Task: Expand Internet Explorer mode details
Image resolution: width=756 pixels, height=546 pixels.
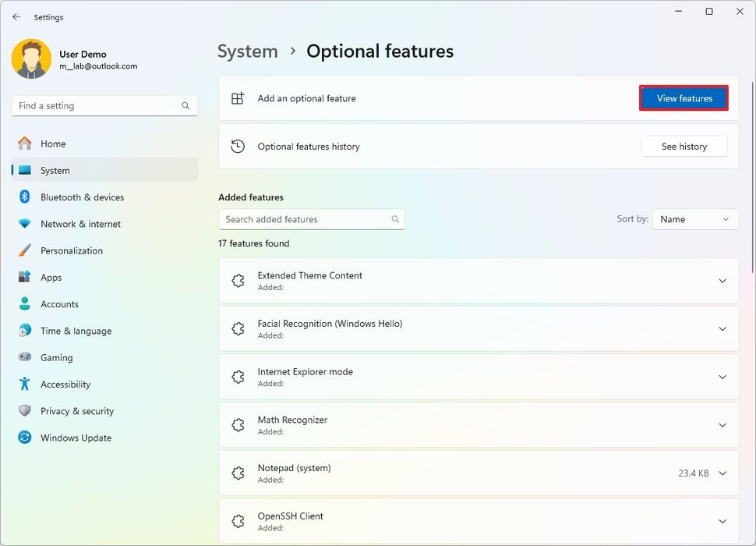Action: click(722, 376)
